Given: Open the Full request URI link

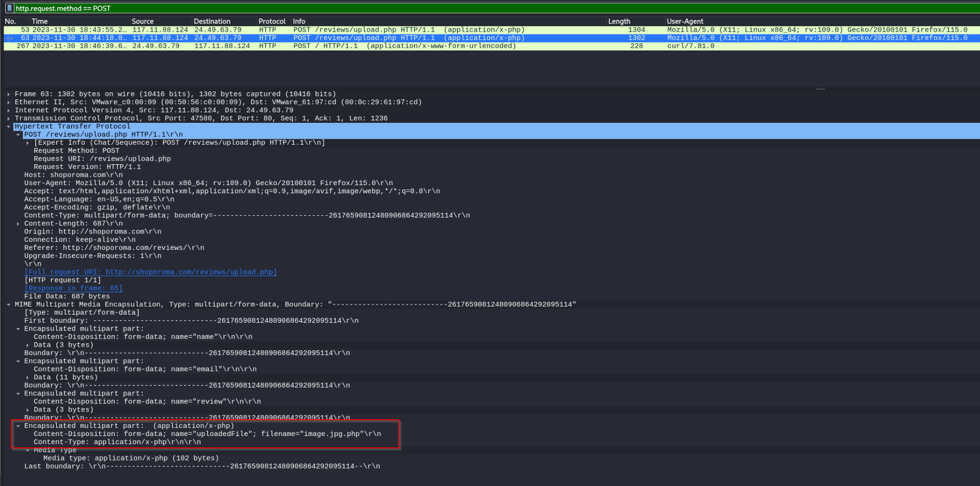Looking at the screenshot, I should (151, 272).
